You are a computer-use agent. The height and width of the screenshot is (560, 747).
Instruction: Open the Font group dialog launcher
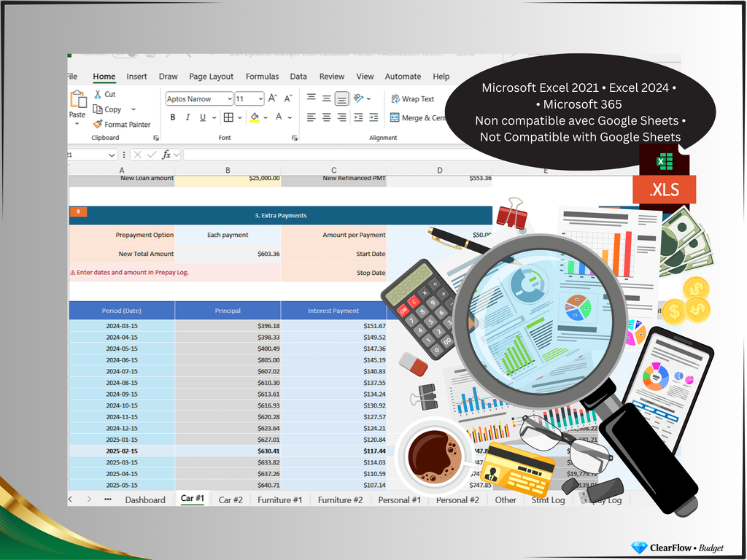pyautogui.click(x=295, y=138)
